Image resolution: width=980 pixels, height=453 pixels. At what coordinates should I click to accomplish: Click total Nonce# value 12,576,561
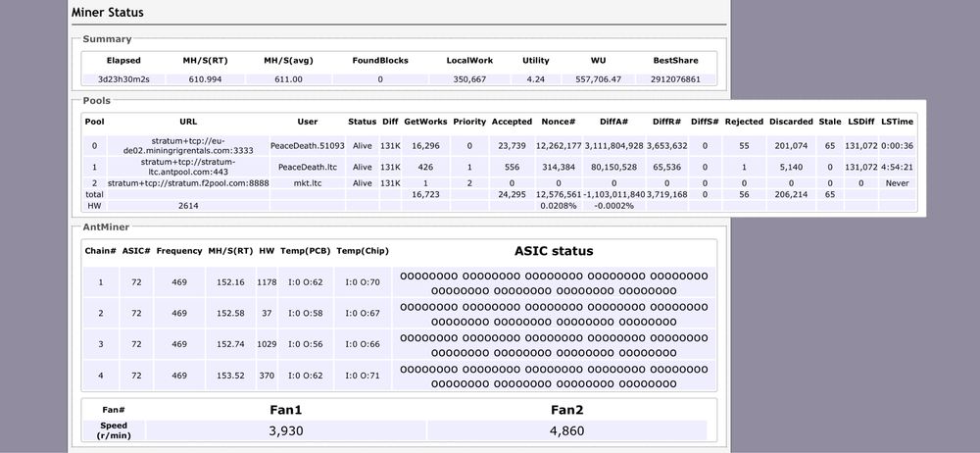559,195
